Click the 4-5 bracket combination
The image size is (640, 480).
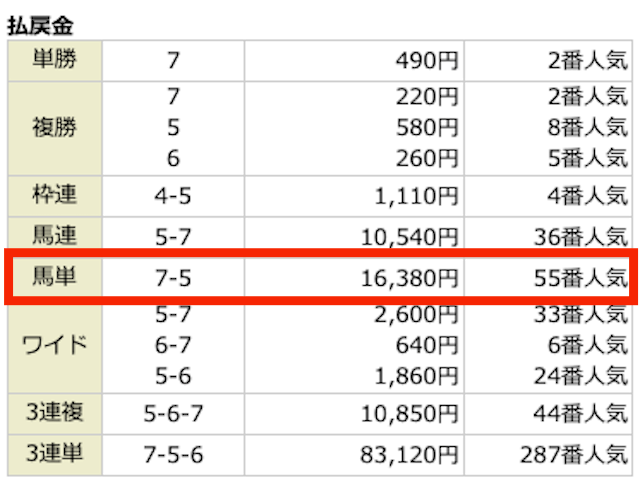click(173, 196)
